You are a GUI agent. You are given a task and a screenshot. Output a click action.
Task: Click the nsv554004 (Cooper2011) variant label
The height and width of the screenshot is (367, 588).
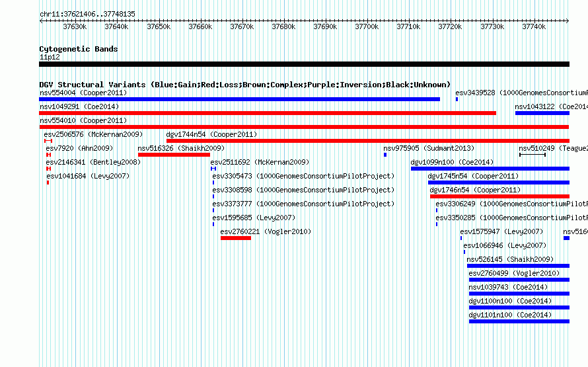click(x=83, y=93)
